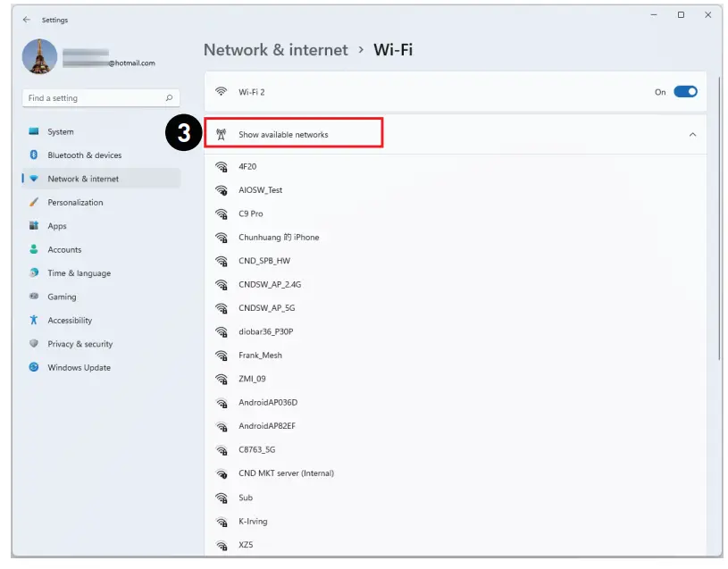Click the back arrow in Settings
This screenshot has width=728, height=569.
(x=26, y=20)
